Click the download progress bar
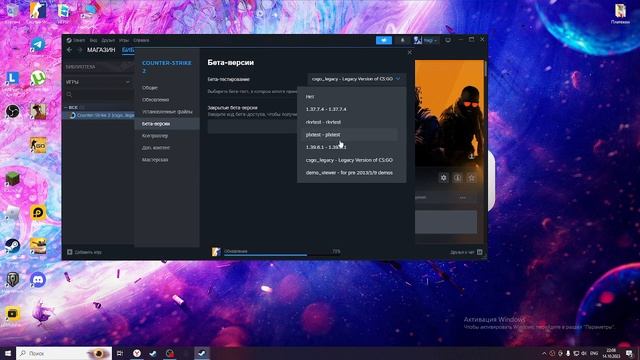The height and width of the screenshot is (360, 640). (282, 255)
